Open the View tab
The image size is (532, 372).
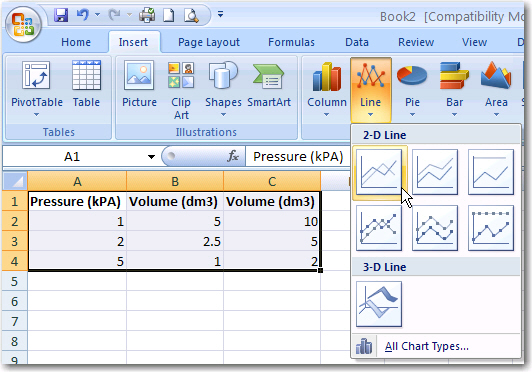[x=474, y=42]
